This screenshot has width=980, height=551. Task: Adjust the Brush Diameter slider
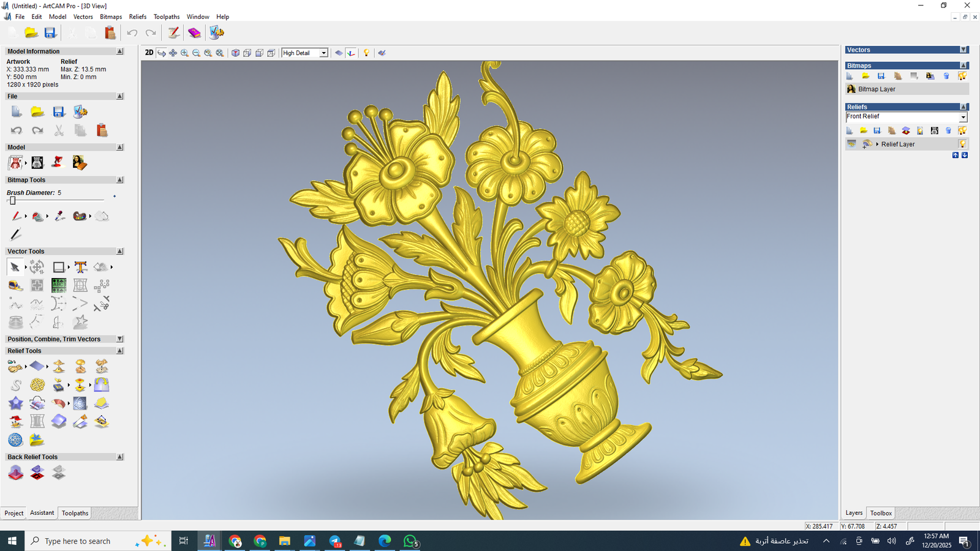tap(13, 201)
